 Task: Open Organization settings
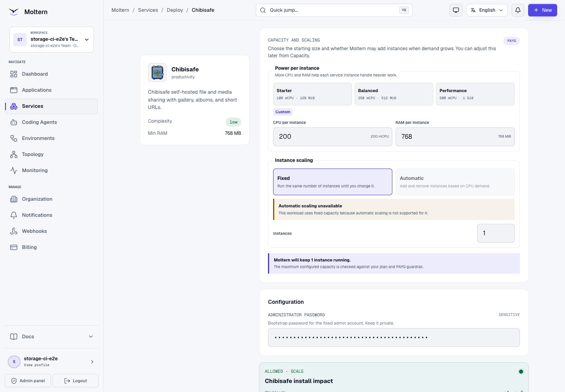[51, 199]
